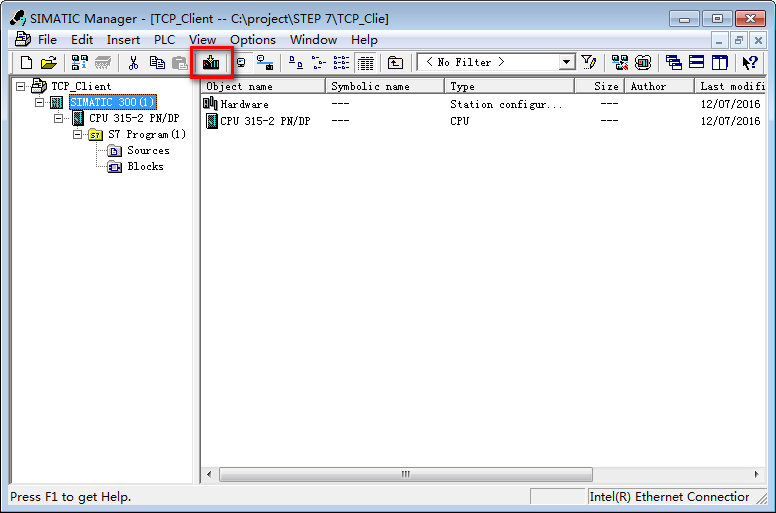This screenshot has height=513, width=776.
Task: Switch to Large Icons view
Action: (295, 62)
